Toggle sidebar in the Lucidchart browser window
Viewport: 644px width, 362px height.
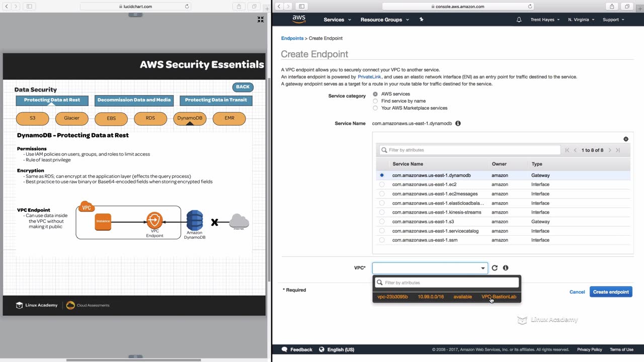click(x=29, y=7)
